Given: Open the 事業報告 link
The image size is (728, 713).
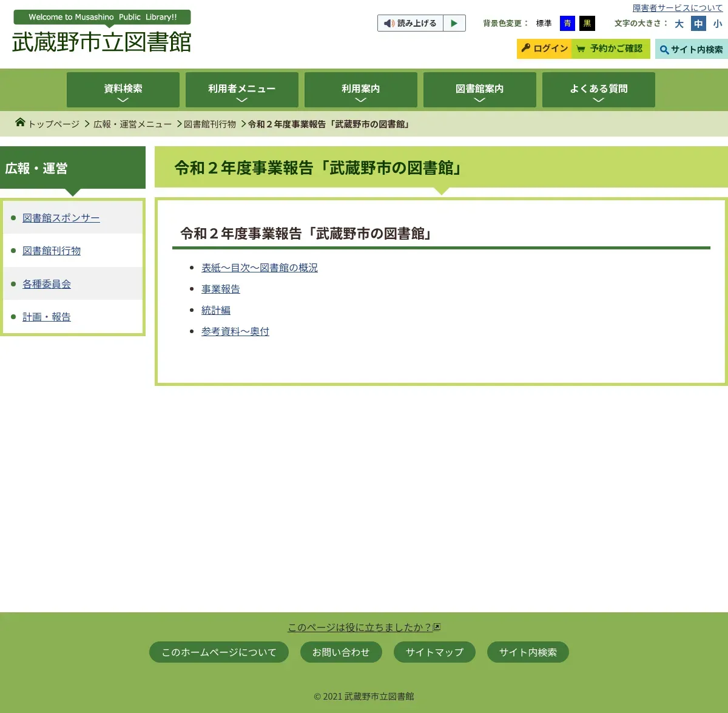Looking at the screenshot, I should tap(221, 289).
